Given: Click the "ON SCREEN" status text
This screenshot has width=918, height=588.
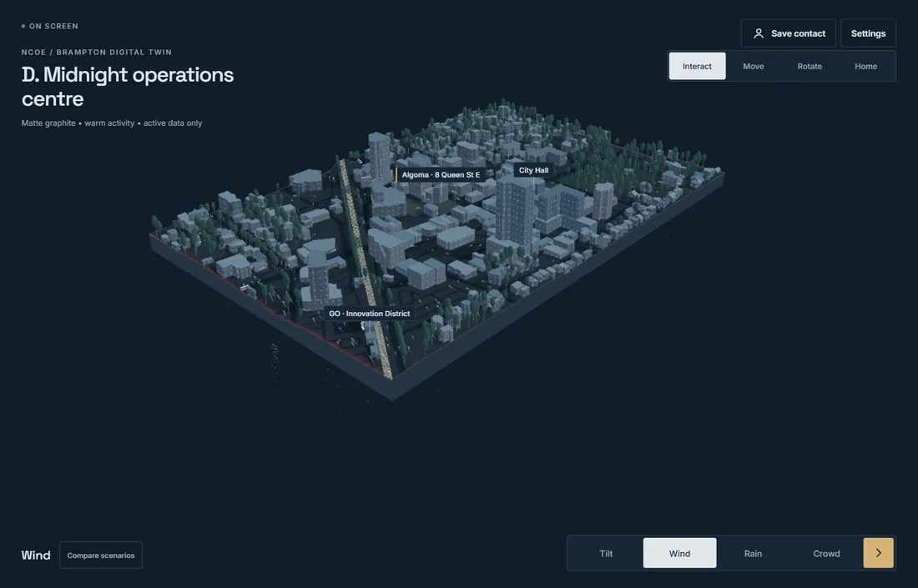Looking at the screenshot, I should coord(53,27).
